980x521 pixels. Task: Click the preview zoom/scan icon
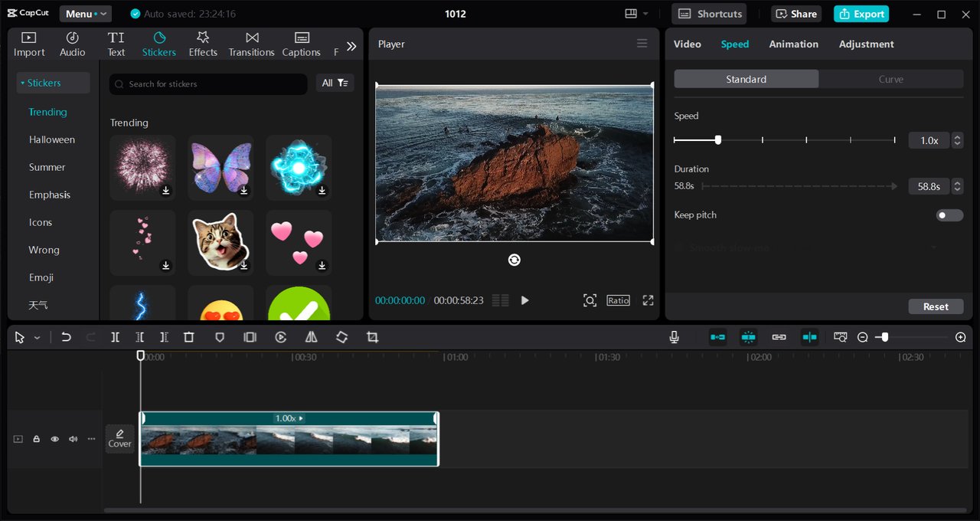[590, 300]
